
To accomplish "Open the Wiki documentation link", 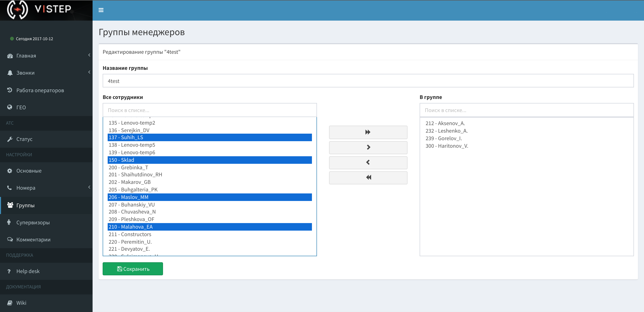I will [x=21, y=303].
